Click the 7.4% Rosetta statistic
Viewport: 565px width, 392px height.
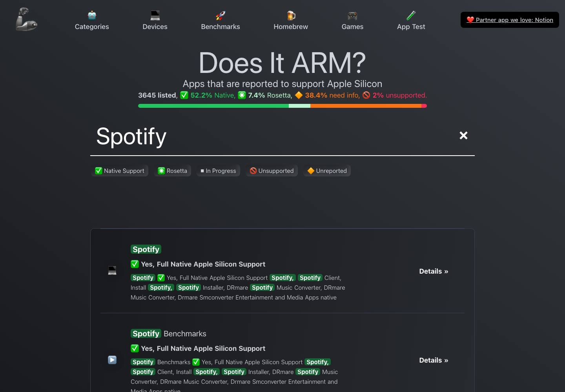pyautogui.click(x=265, y=95)
